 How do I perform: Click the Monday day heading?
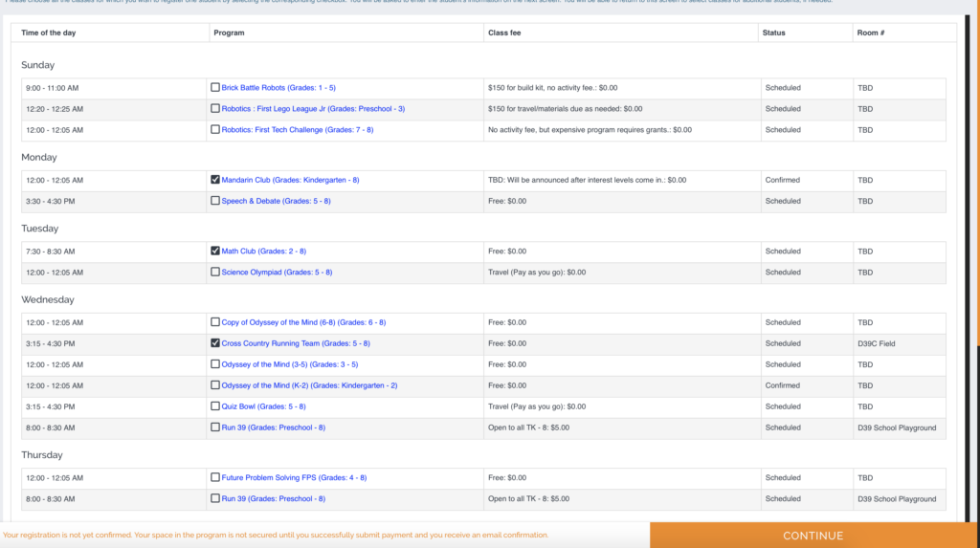pyautogui.click(x=38, y=158)
